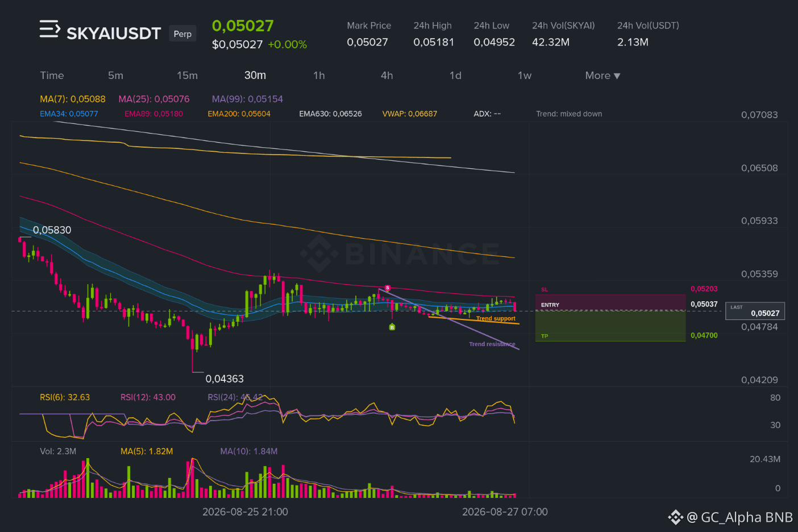798x532 pixels.
Task: Click the Perp contract badge
Action: coord(182,34)
